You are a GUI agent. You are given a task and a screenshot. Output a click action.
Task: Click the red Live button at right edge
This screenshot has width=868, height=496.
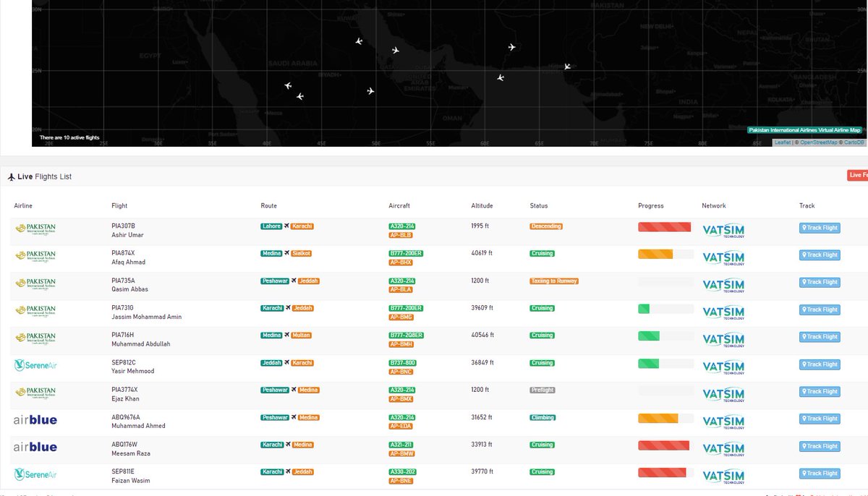click(x=857, y=175)
